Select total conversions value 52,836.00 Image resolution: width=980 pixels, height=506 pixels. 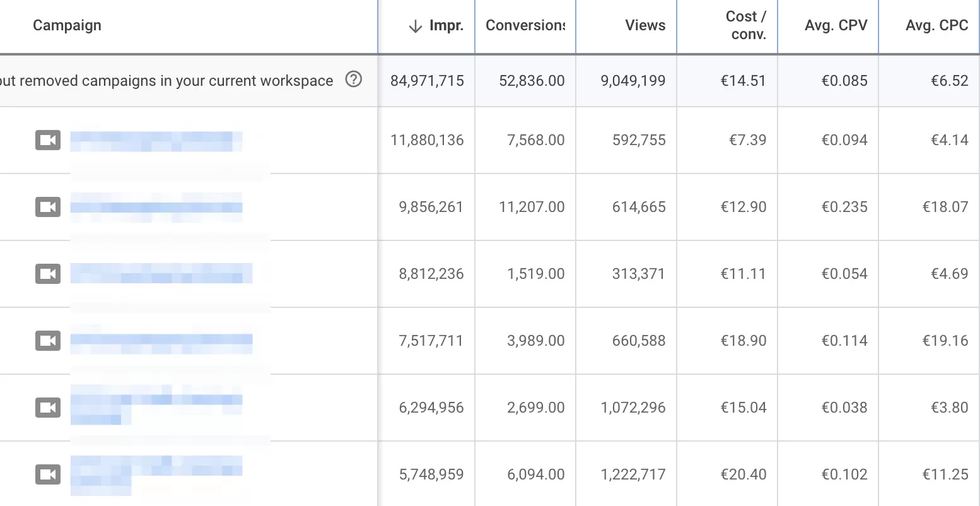pos(532,81)
